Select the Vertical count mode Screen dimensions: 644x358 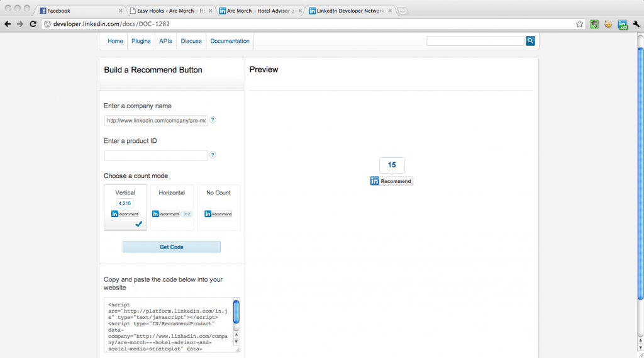click(125, 208)
